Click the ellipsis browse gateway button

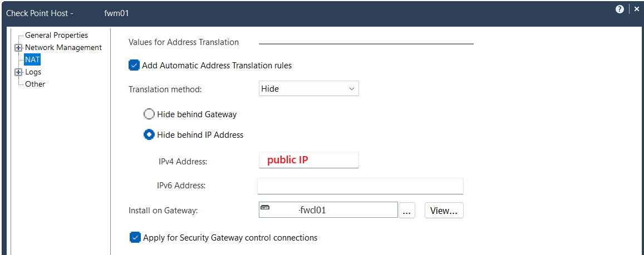407,211
